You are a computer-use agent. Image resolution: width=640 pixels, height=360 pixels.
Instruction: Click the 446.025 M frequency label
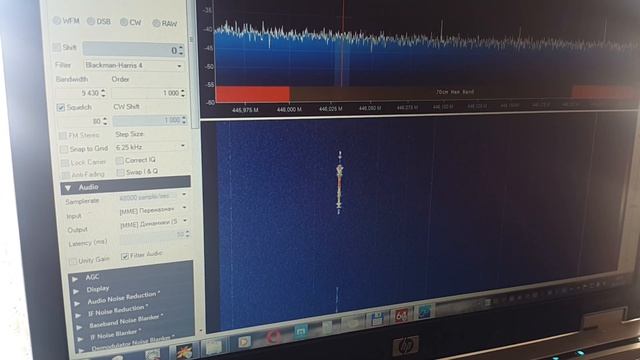[x=331, y=109]
